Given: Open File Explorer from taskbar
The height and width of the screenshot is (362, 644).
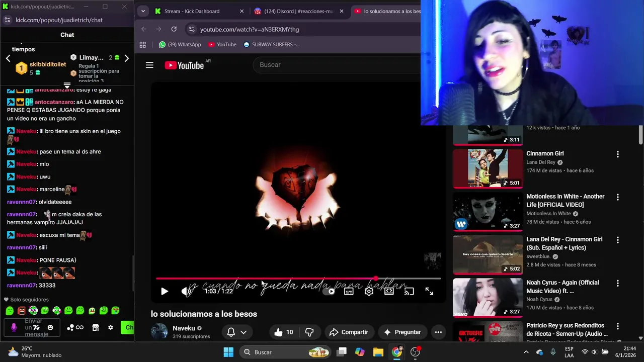Looking at the screenshot, I should click(378, 352).
